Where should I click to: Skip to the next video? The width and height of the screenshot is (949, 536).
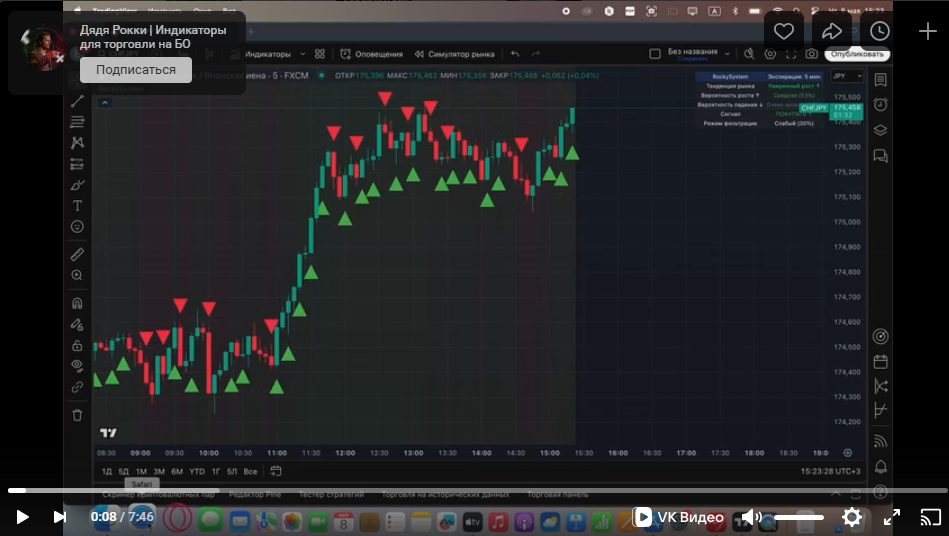(59, 517)
